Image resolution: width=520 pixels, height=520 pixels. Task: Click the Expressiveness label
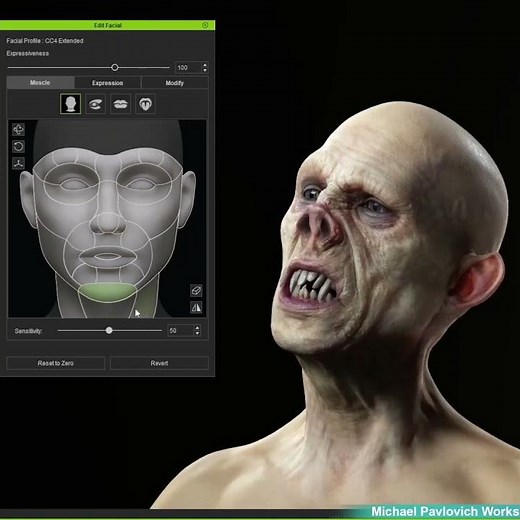point(28,53)
